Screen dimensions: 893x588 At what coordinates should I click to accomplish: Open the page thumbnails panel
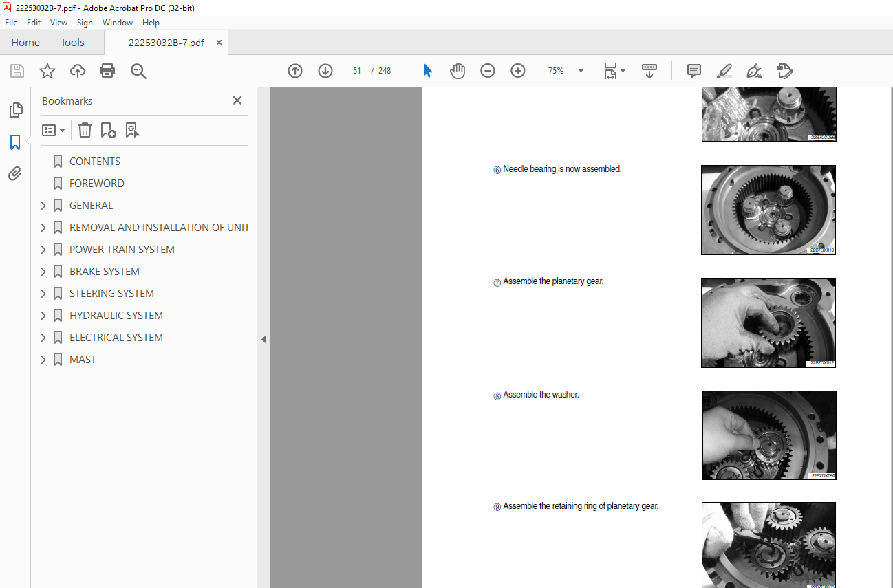(15, 110)
